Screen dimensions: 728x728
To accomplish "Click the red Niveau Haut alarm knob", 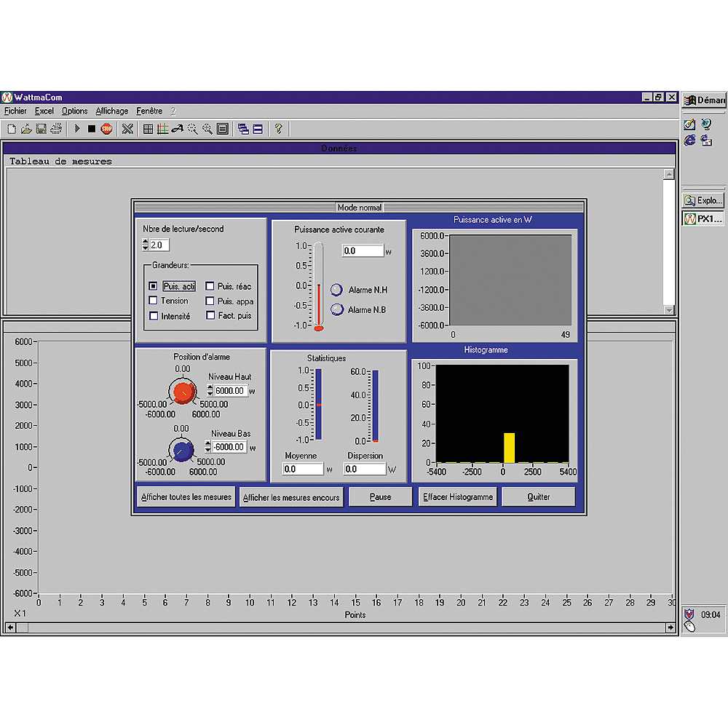I will pos(183,393).
